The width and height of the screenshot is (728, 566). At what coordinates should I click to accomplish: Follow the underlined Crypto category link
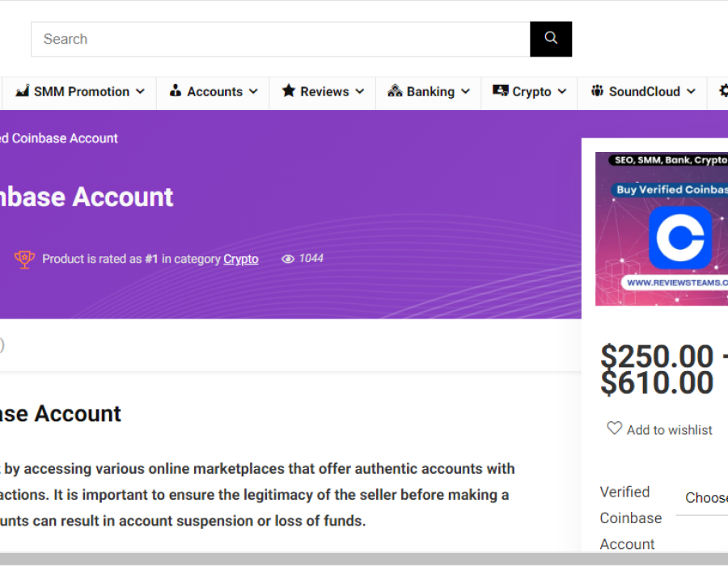[x=241, y=259]
